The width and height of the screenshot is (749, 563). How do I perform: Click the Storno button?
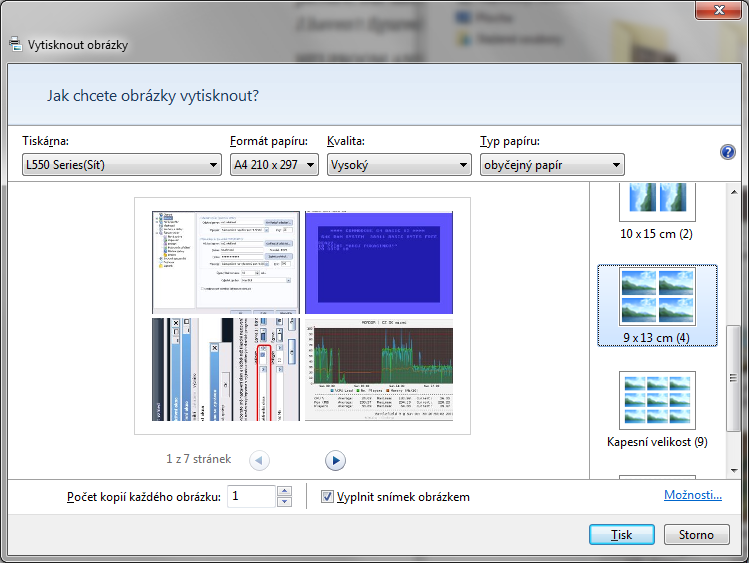click(696, 535)
